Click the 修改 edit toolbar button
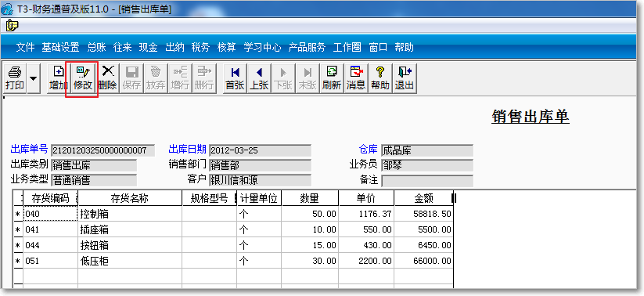Image resolution: width=644 pixels, height=296 pixels. click(82, 78)
